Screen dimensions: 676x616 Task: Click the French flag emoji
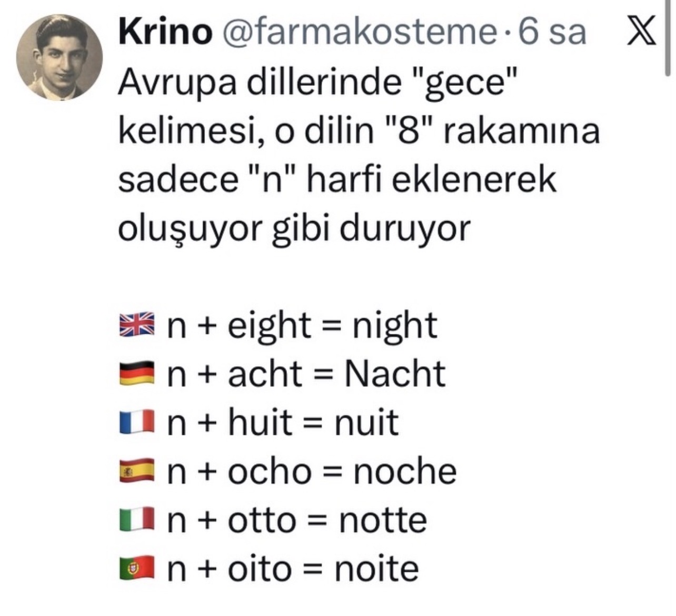pyautogui.click(x=137, y=422)
